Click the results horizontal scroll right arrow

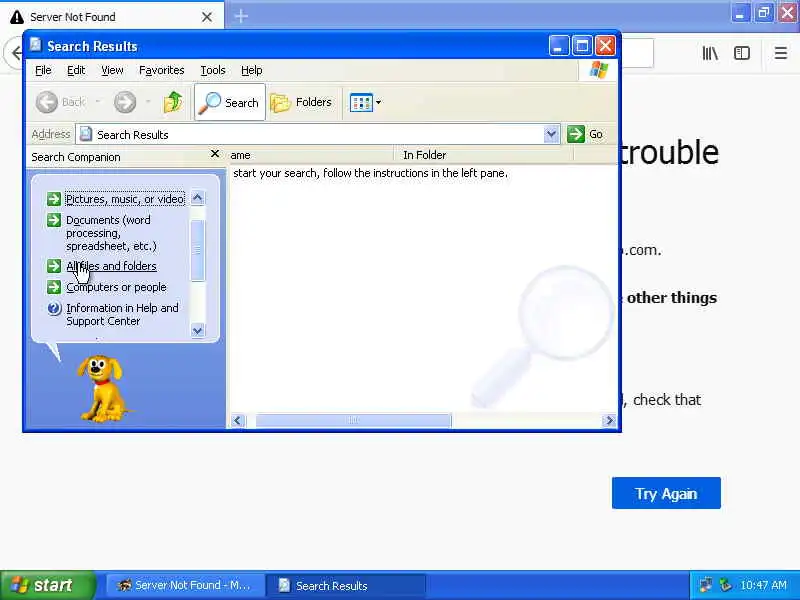click(x=609, y=421)
